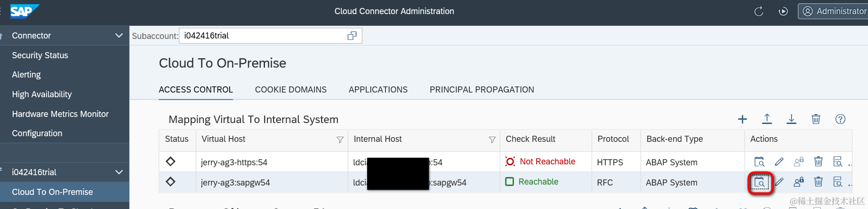Viewport: 868px width, 209px height.
Task: Click the export system mappings download icon
Action: tap(791, 119)
